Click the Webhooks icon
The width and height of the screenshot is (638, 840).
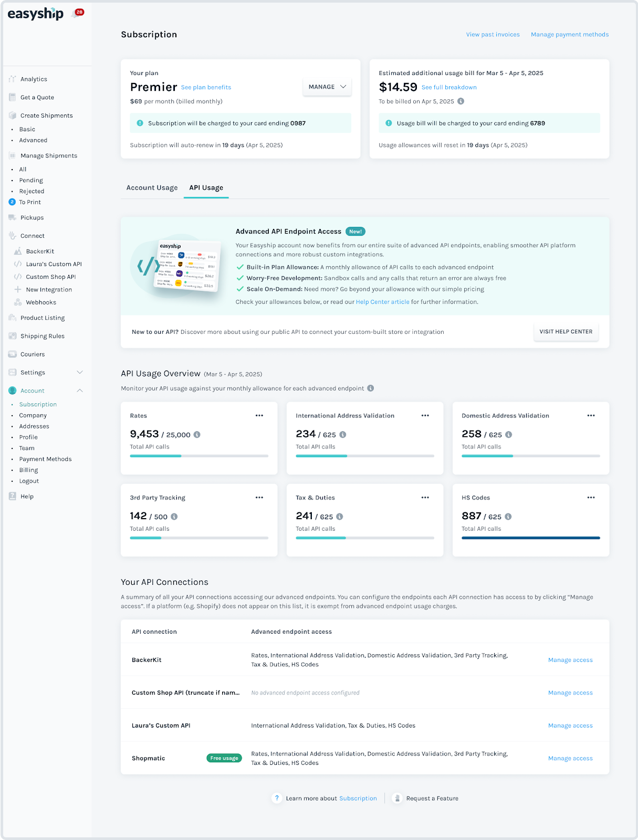pyautogui.click(x=18, y=302)
